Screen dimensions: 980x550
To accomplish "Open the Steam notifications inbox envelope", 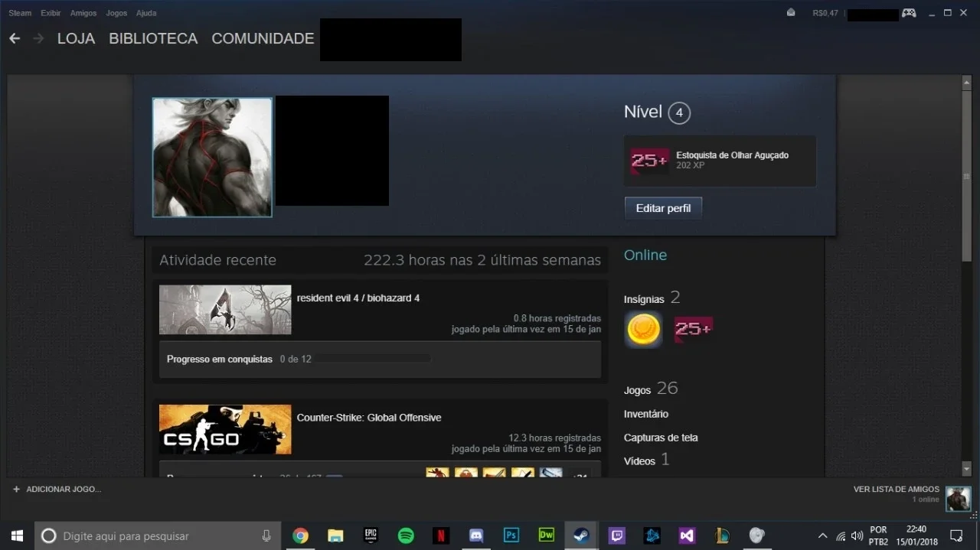I will 791,13.
